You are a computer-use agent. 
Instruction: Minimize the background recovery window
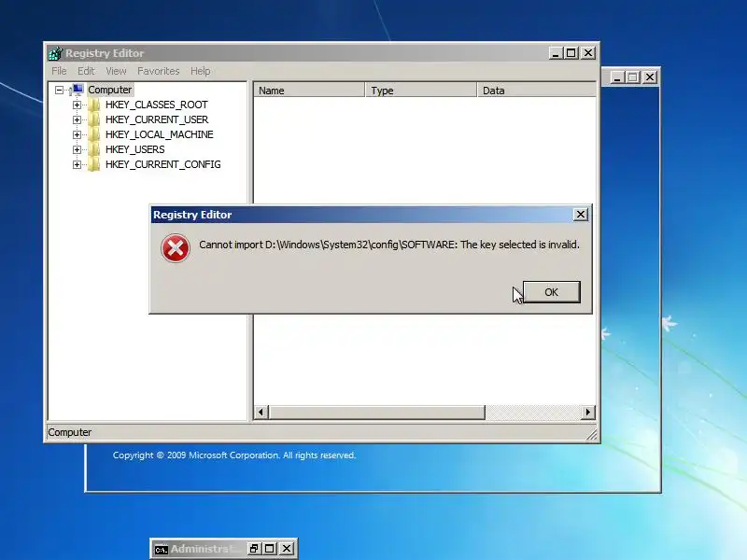617,77
